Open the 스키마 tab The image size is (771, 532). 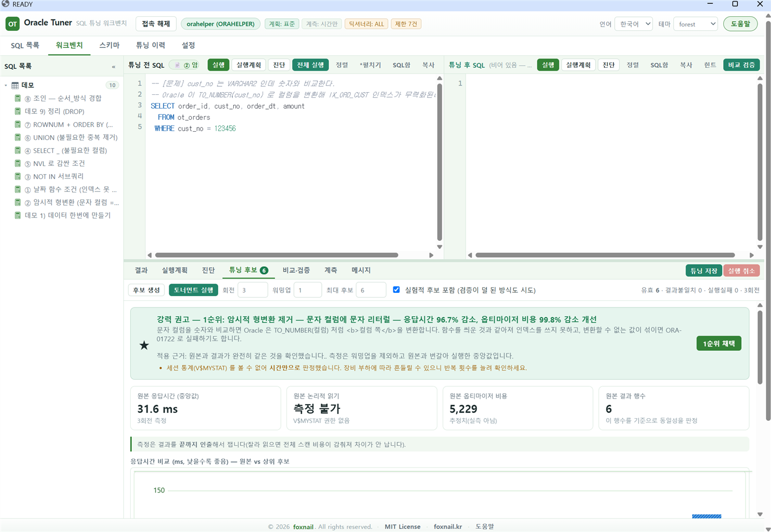(110, 46)
